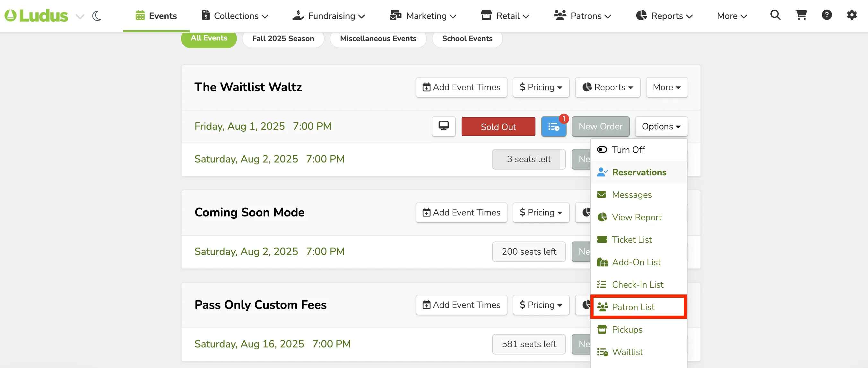Image resolution: width=868 pixels, height=368 pixels.
Task: Click New Order for Friday Aug 1
Action: [x=601, y=127]
